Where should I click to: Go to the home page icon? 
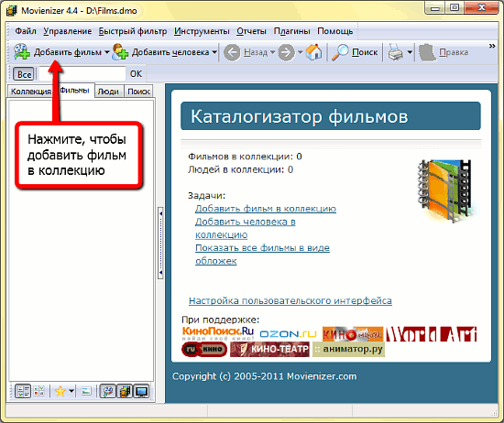click(x=313, y=52)
